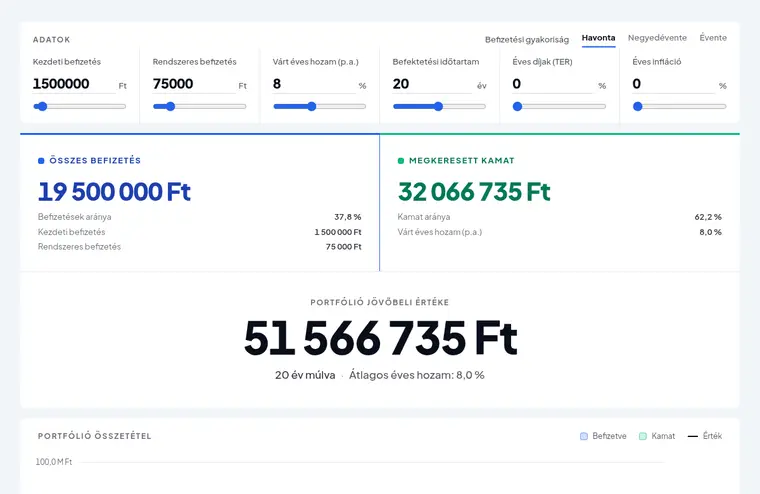
Task: Click the ÖSSZES BEFIZETÉS heading
Action: tap(95, 160)
